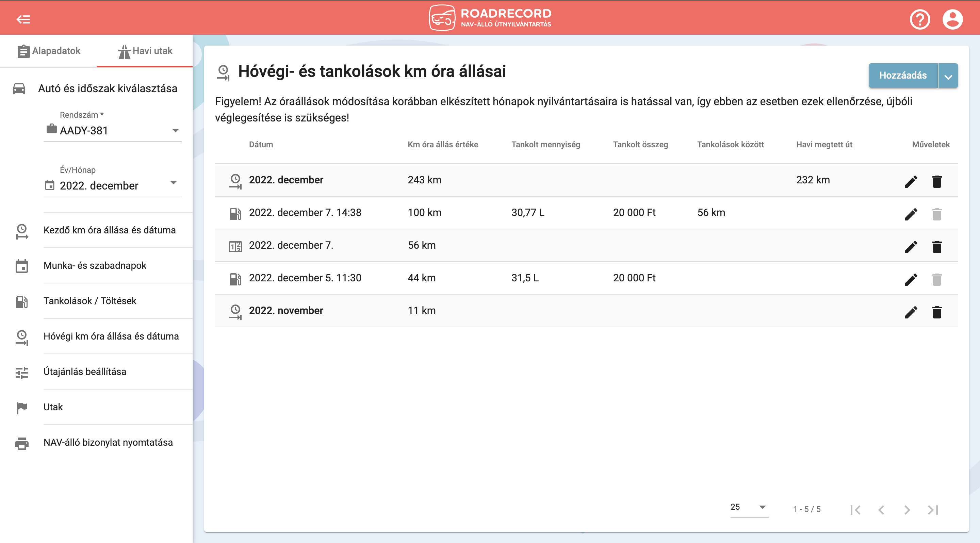Click the 56 km Tankolások között value

coord(711,213)
